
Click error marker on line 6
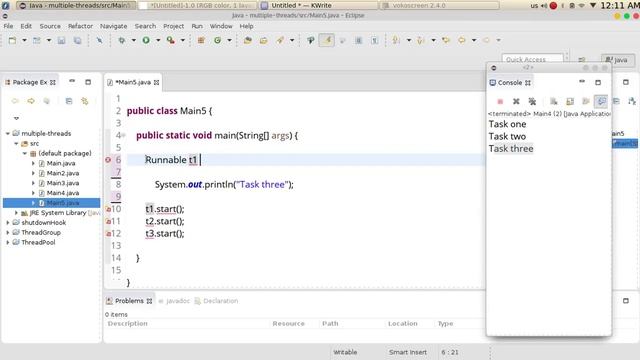108,160
